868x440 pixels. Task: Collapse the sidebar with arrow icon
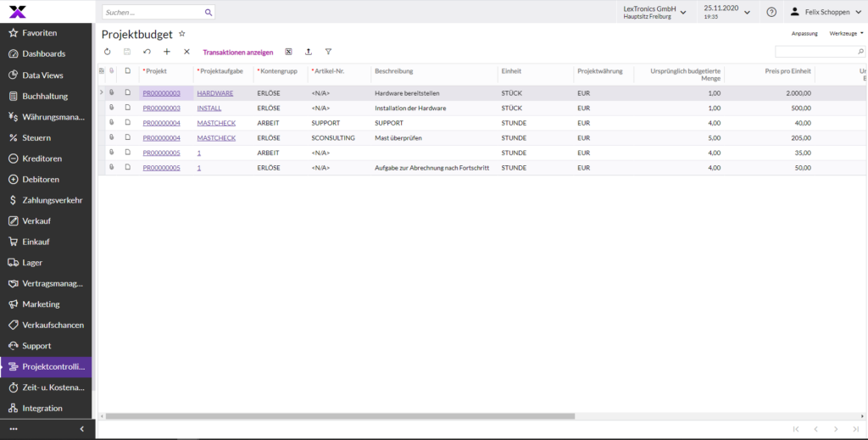82,429
